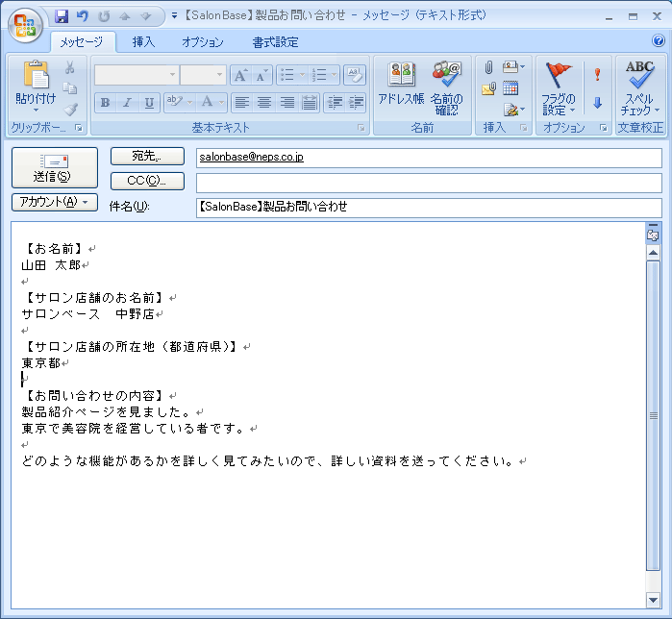This screenshot has width=672, height=619.
Task: Run the スペルチェック spelling check
Action: (640, 87)
